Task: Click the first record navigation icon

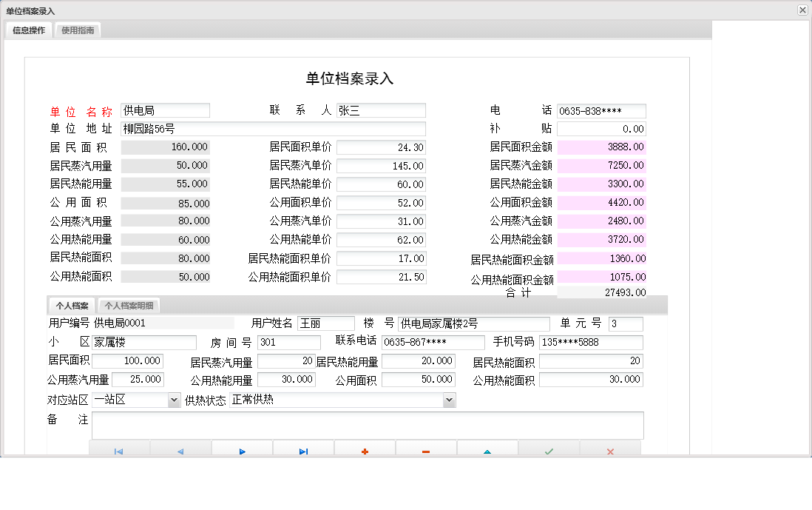Action: [119, 449]
